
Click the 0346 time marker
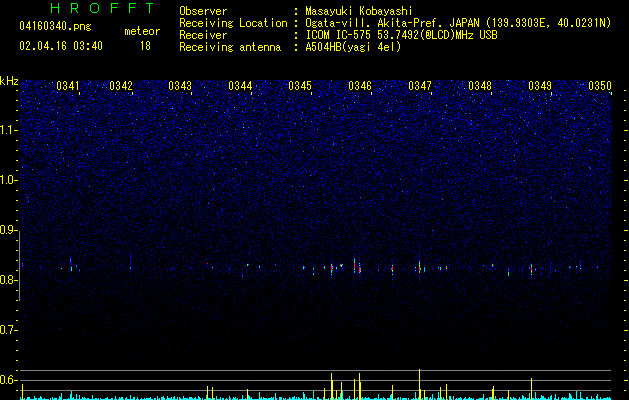pos(360,86)
